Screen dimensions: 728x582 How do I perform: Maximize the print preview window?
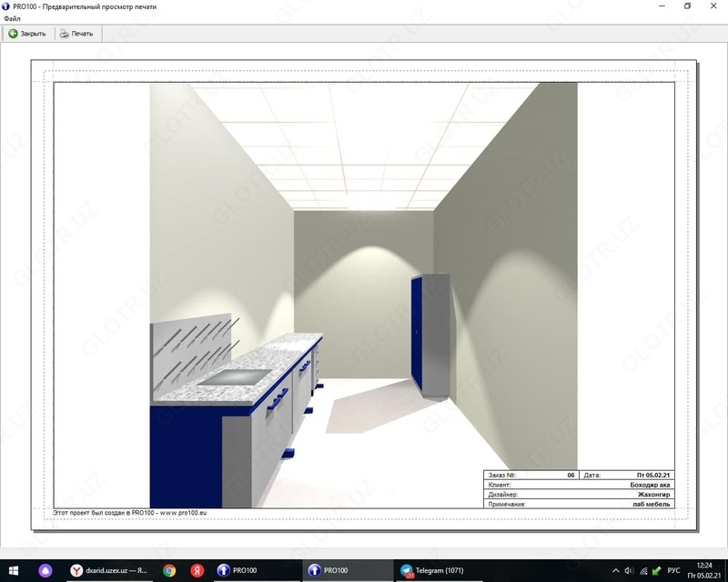[x=687, y=5]
